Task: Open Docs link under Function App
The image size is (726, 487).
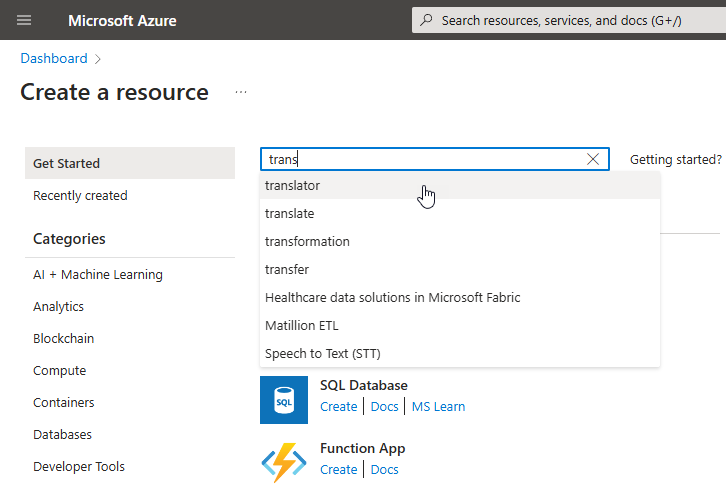Action: 384,469
